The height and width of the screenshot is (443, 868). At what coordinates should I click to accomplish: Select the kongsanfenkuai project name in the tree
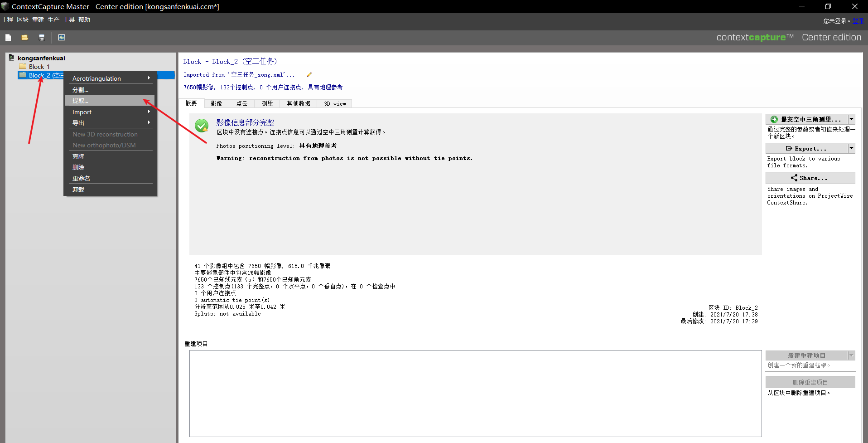point(41,58)
